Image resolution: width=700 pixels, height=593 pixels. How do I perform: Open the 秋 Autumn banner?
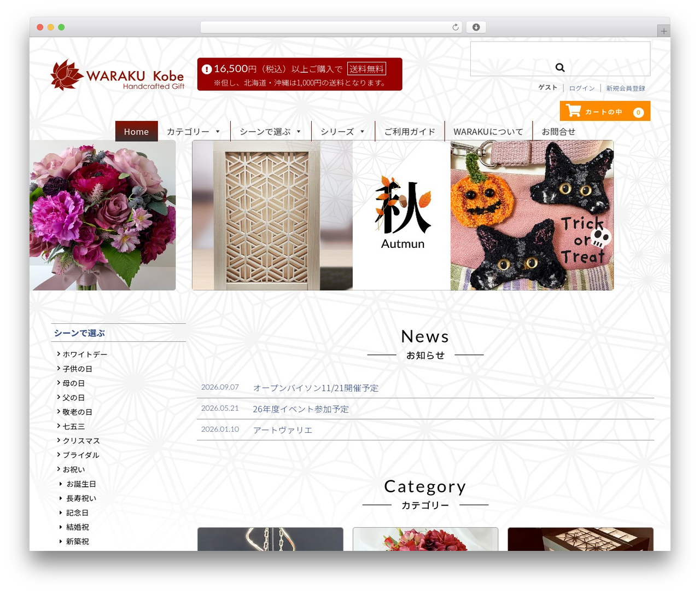402,215
